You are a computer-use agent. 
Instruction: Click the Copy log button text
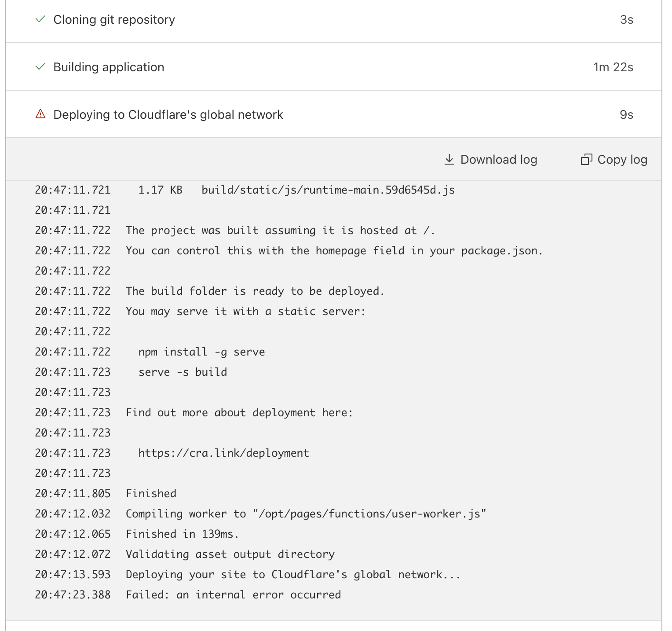click(622, 159)
